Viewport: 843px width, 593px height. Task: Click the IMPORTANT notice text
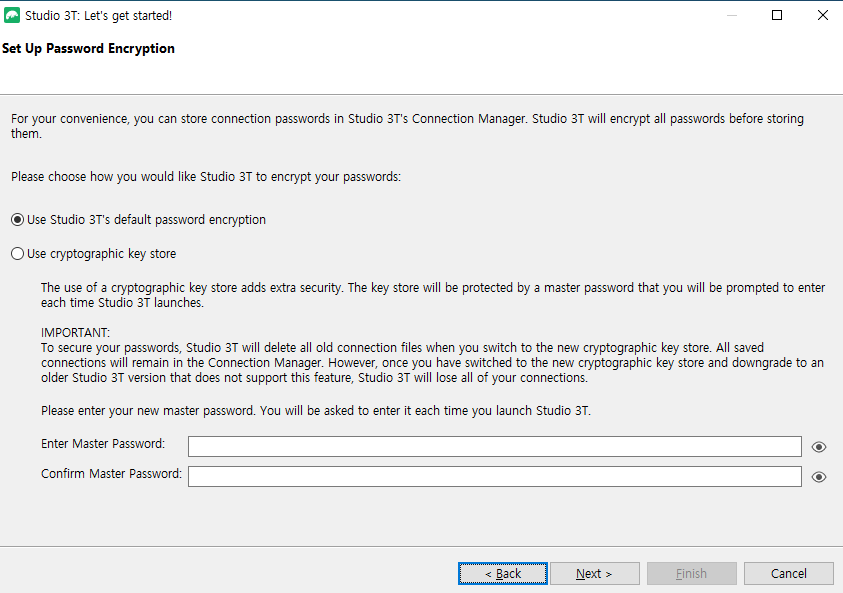point(76,333)
